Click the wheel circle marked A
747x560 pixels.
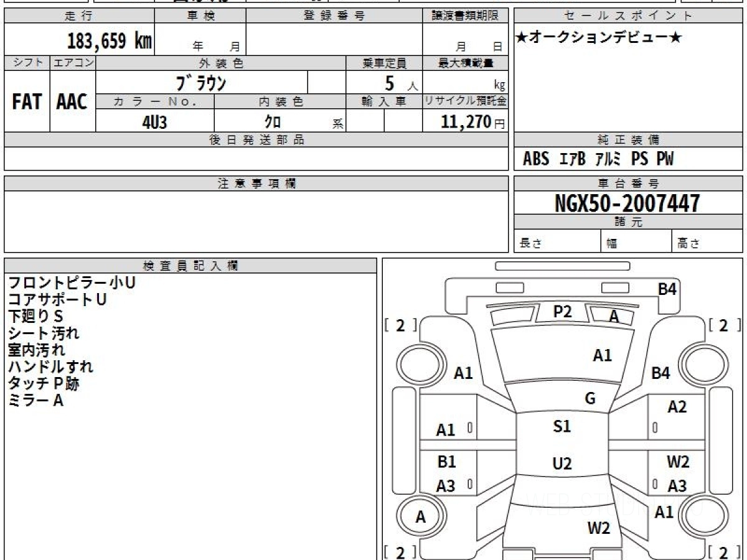click(x=421, y=517)
